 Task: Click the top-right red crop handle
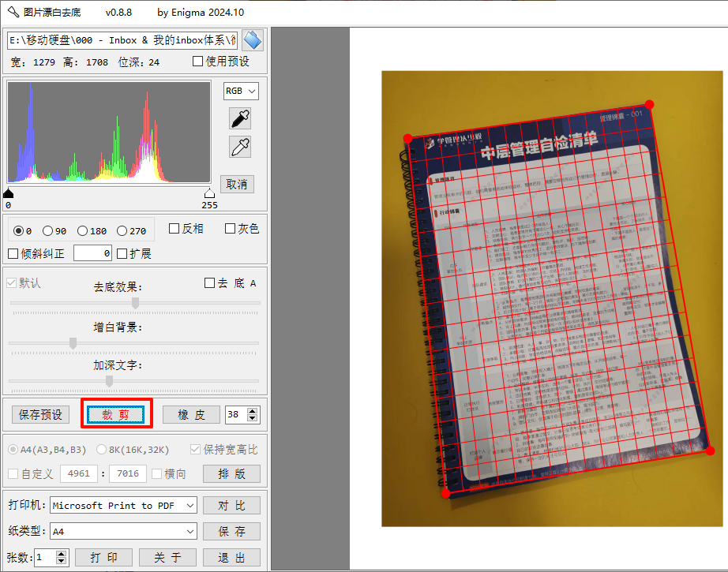click(650, 104)
